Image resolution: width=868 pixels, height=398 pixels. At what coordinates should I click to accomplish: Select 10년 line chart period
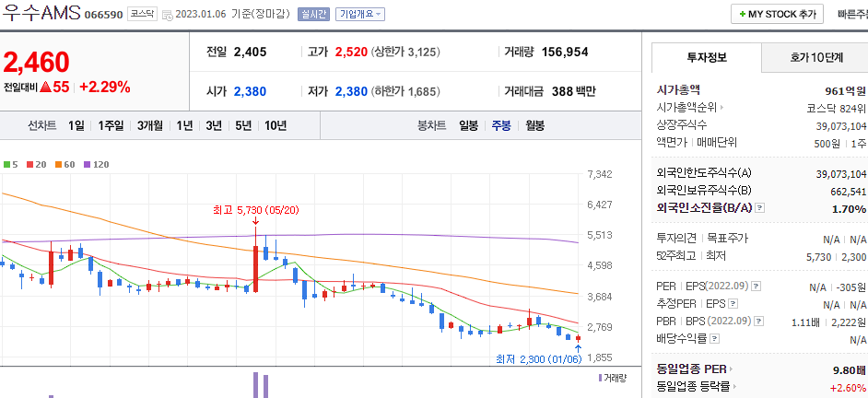pos(276,125)
